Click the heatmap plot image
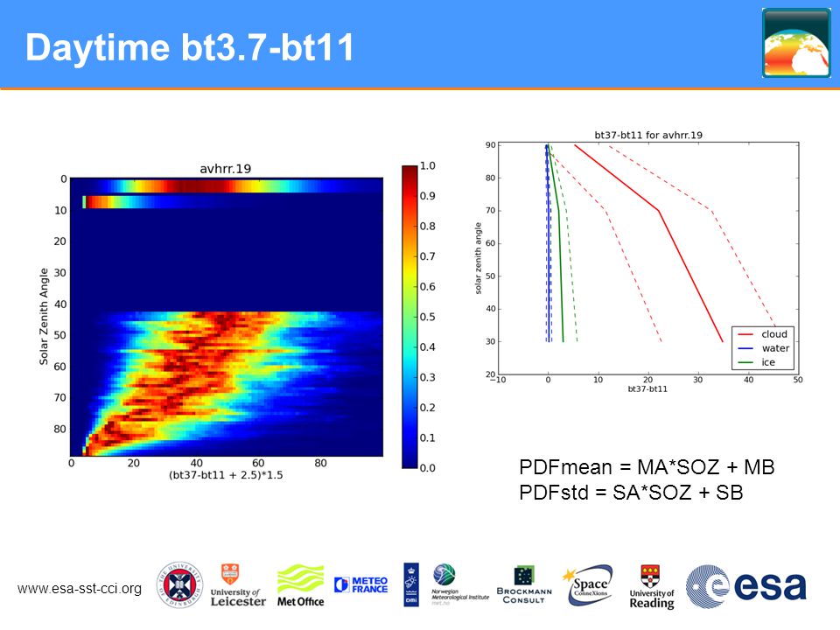Image resolution: width=840 pixels, height=630 pixels. tap(227, 317)
